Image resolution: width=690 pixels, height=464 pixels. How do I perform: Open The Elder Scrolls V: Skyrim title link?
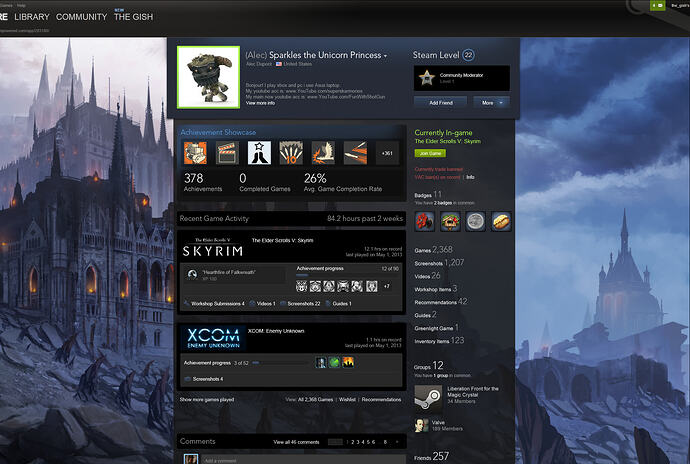(282, 240)
